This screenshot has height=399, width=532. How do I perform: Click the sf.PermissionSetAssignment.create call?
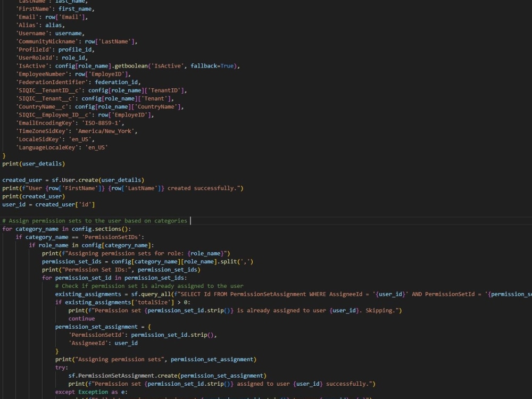pos(167,375)
